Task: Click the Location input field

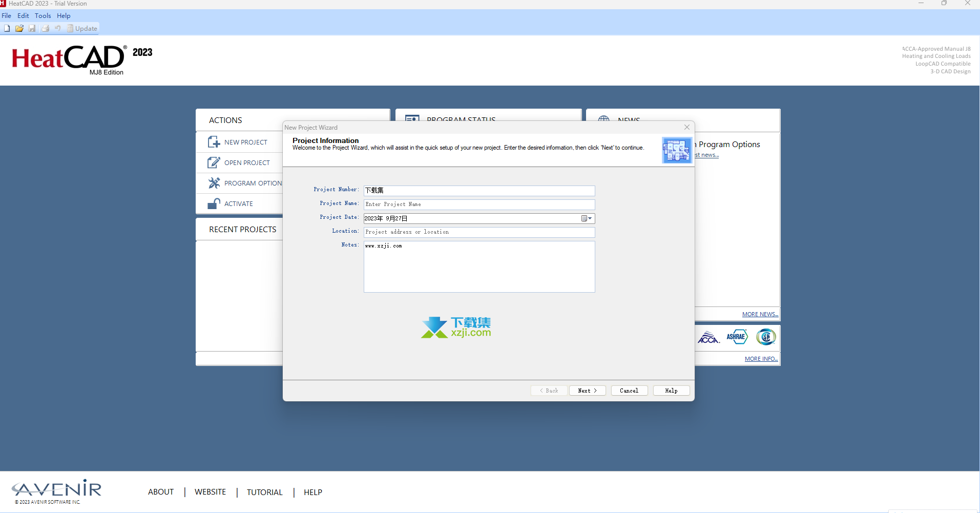Action: [479, 232]
